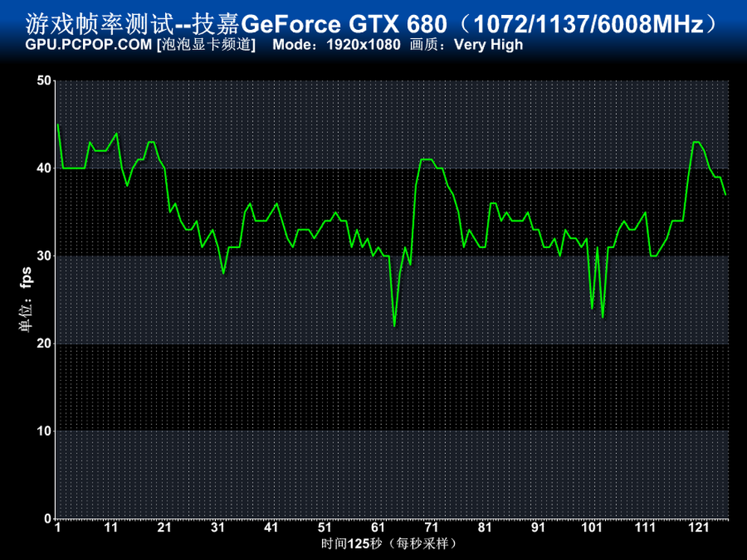Image resolution: width=747 pixels, height=560 pixels.
Task: Click the x-axis tick label 91
Action: [538, 528]
